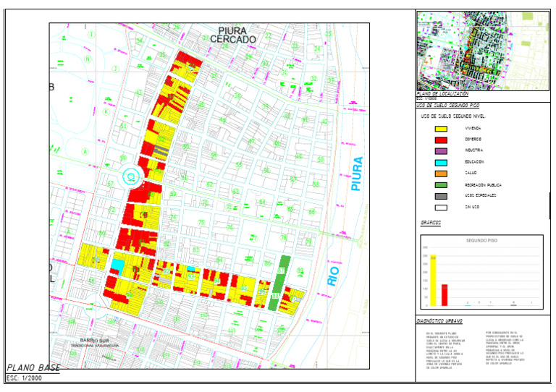Click the yellow bar in Segundo Piso chart
This screenshot has width=556, height=392.
pos(433,280)
